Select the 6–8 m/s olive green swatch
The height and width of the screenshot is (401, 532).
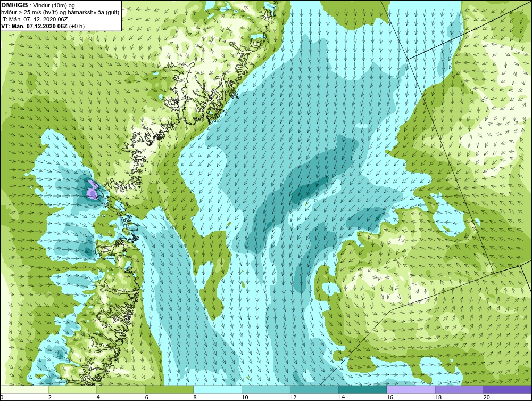169,389
